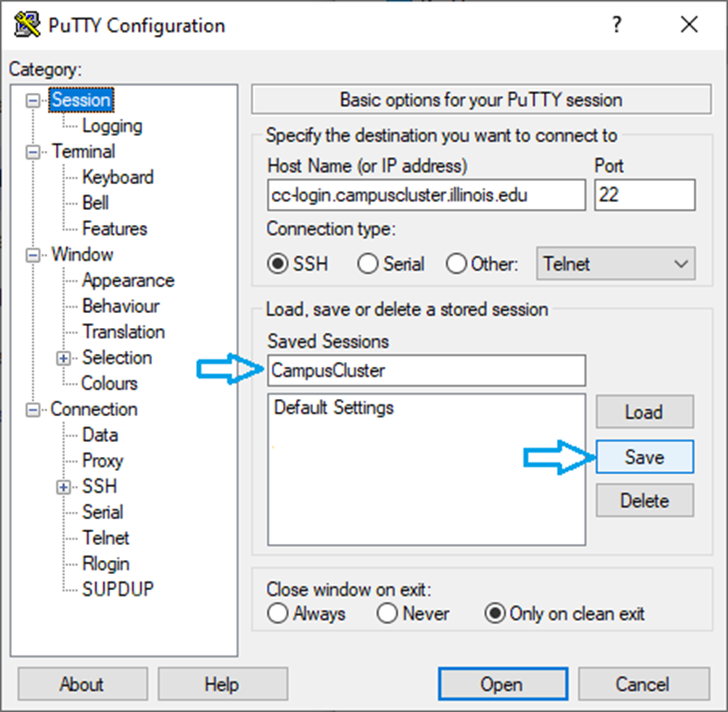Select the SSH connection type
Image resolution: width=728 pixels, height=712 pixels.
[278, 264]
